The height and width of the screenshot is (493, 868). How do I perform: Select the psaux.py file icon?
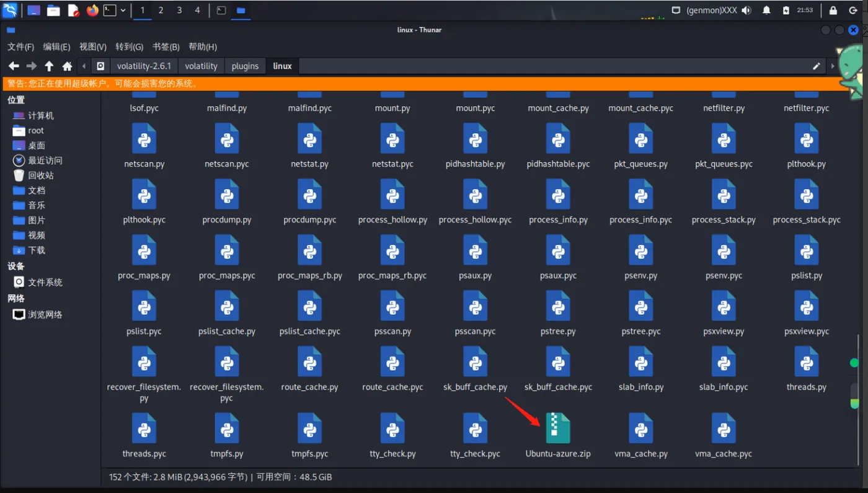pyautogui.click(x=476, y=250)
